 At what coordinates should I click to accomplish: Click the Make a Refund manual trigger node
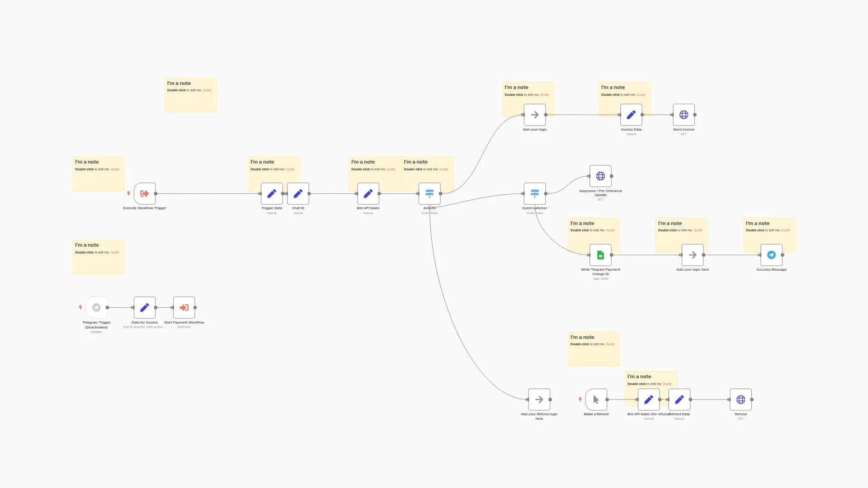click(596, 399)
